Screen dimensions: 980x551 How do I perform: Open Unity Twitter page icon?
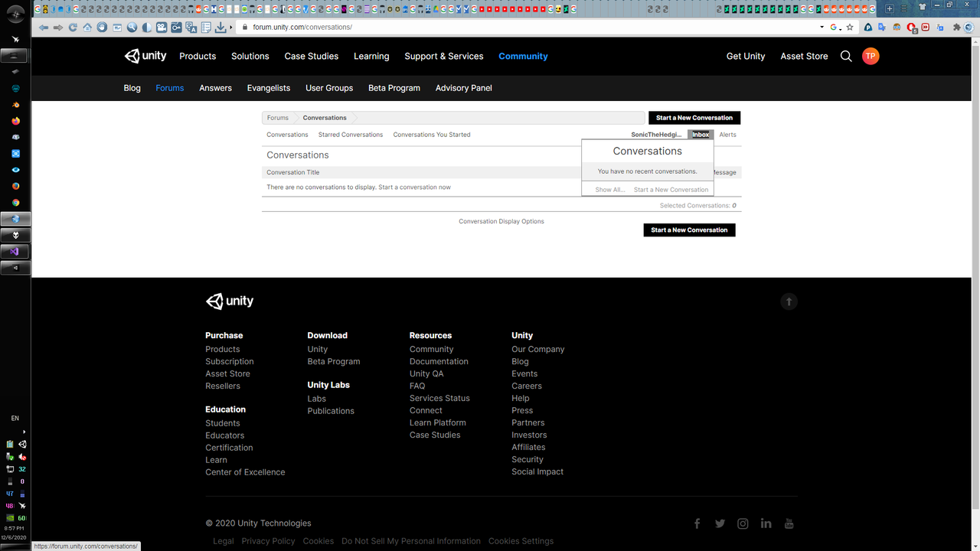[720, 523]
